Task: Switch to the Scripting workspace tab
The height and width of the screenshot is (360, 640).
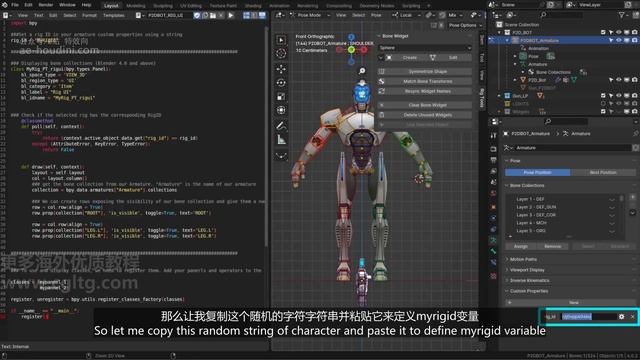Action: (411, 6)
